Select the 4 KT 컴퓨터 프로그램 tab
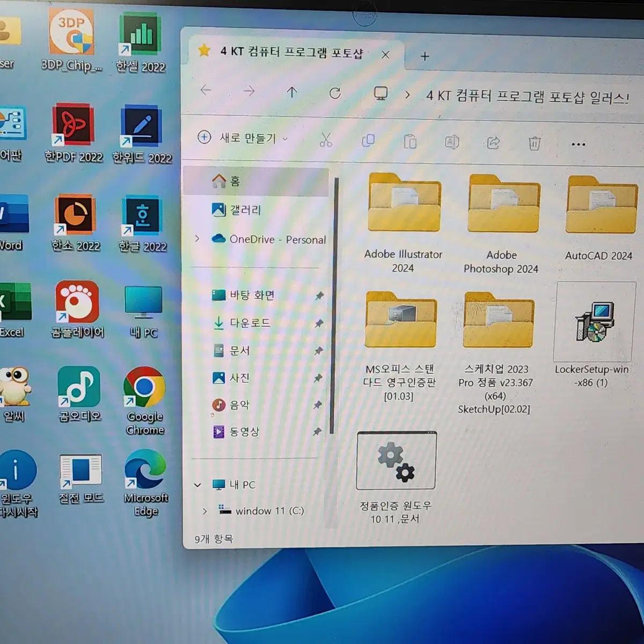 point(292,53)
